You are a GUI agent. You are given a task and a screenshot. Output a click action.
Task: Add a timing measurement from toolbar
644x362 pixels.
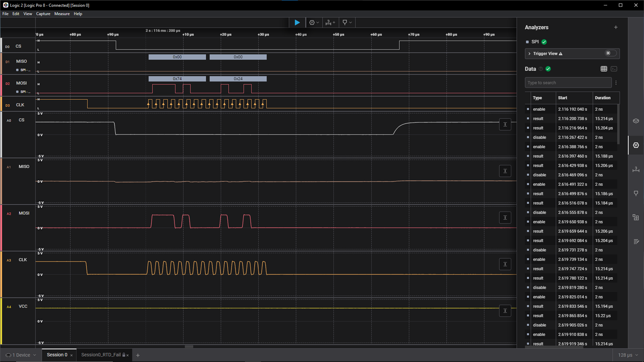[x=330, y=22]
